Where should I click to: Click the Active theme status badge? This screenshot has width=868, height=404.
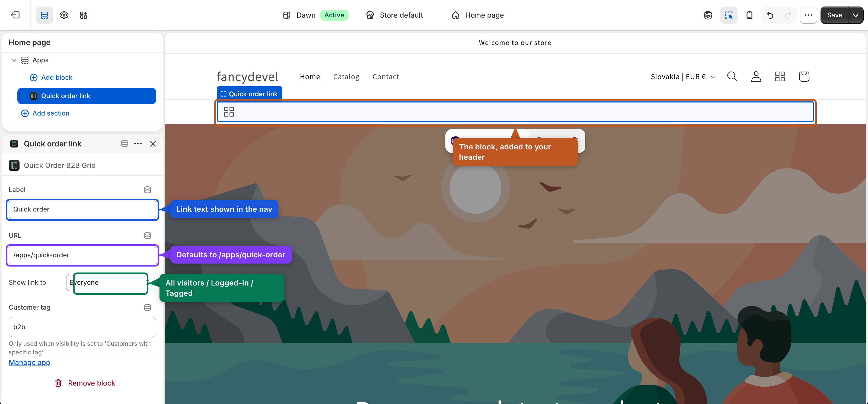coord(334,15)
